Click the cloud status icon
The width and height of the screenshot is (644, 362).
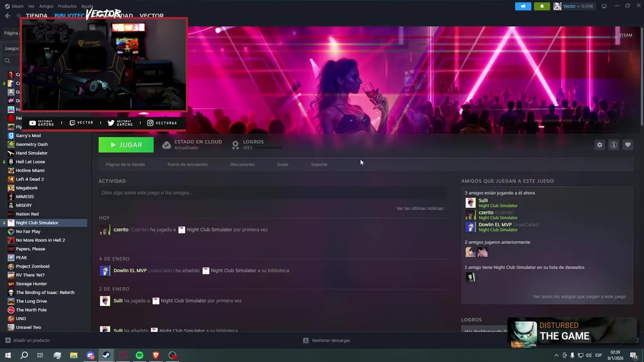(167, 145)
